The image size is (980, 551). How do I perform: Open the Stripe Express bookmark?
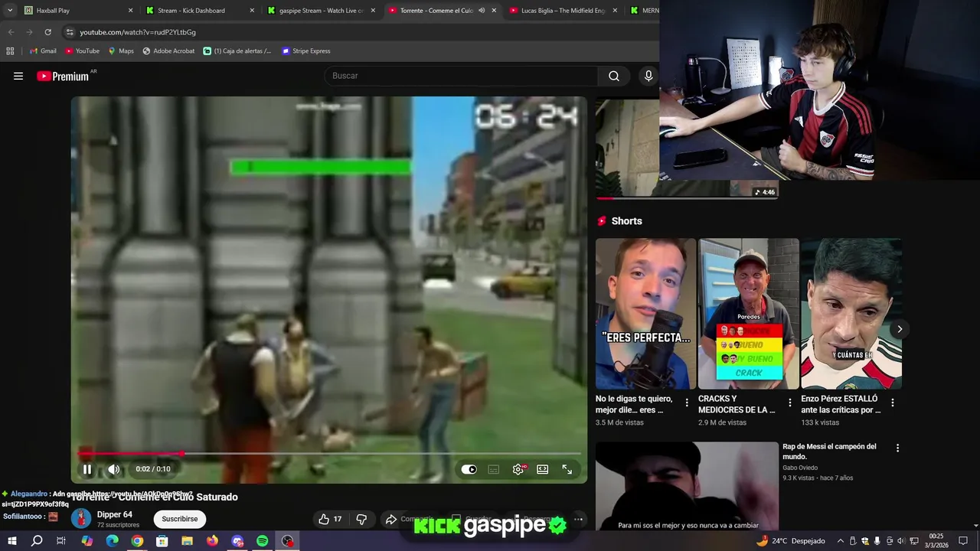pos(305,51)
